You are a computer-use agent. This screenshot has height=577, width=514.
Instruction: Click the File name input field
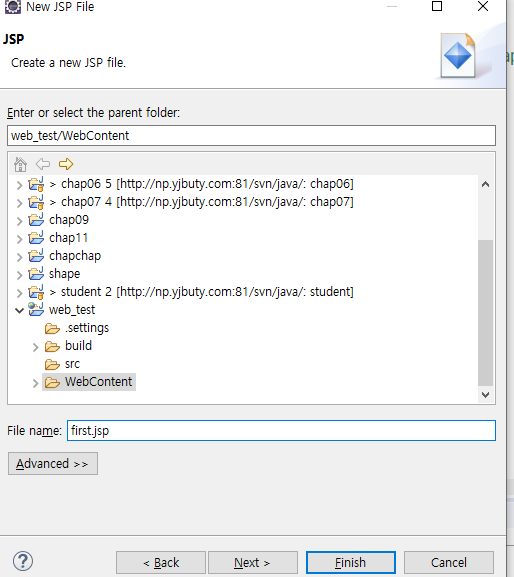(281, 431)
